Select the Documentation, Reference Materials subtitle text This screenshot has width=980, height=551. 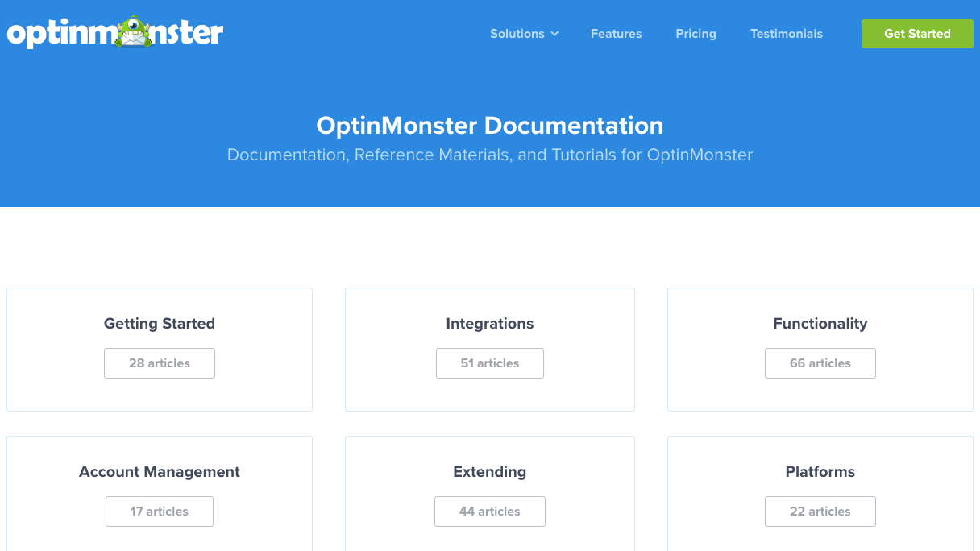click(490, 155)
